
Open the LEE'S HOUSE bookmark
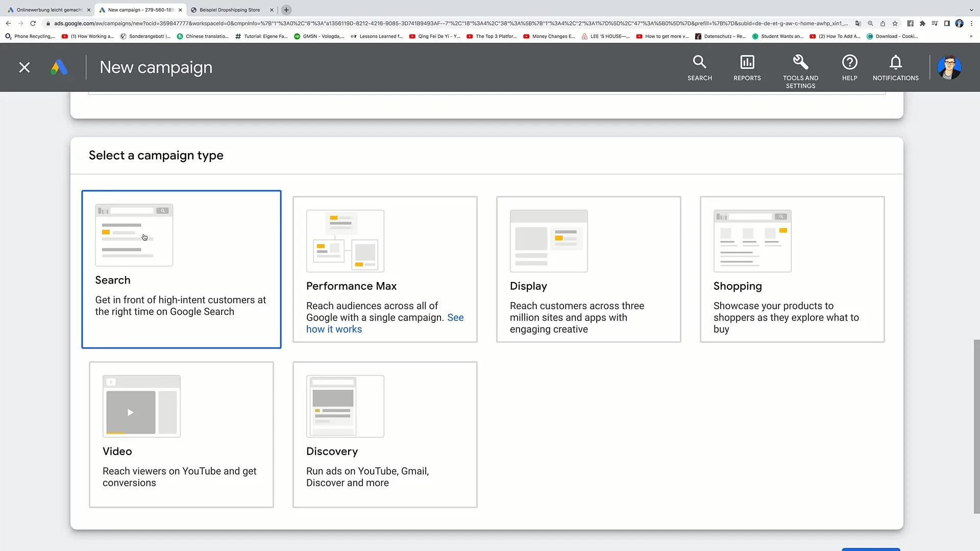(x=606, y=36)
